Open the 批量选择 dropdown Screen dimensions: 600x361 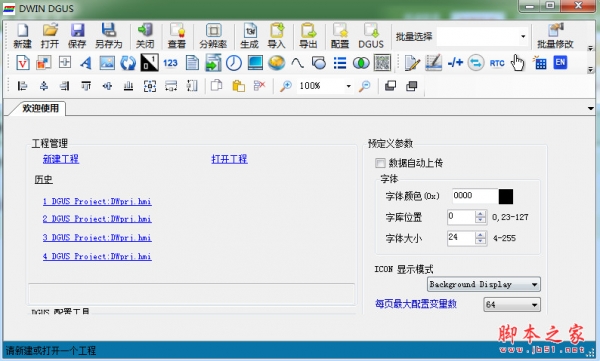click(522, 36)
